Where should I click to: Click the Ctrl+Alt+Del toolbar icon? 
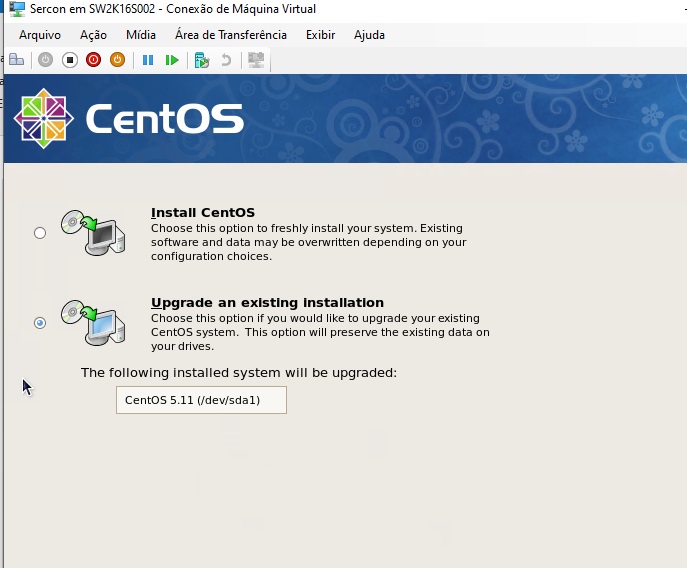click(17, 60)
